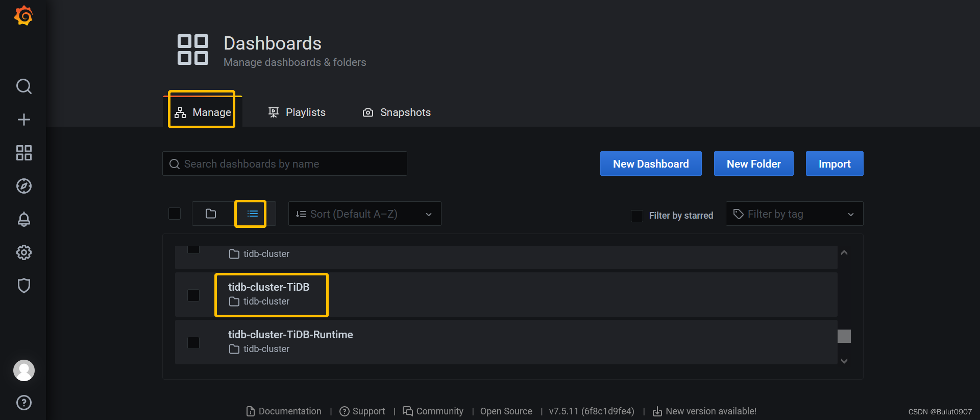Screen dimensions: 980x420
Task: Open the Filter by tag dropdown
Action: 794,214
